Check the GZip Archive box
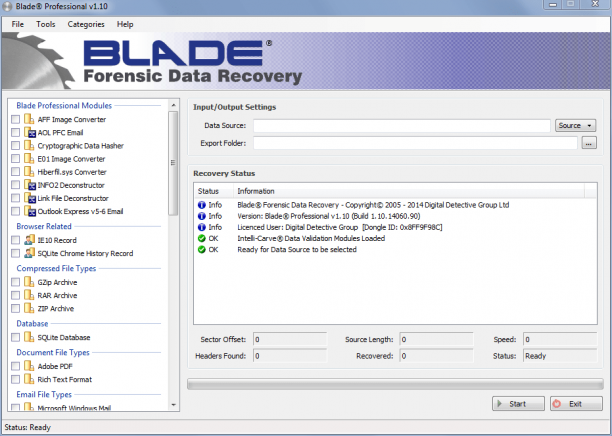Screen dimensions: 612x436 [15, 282]
